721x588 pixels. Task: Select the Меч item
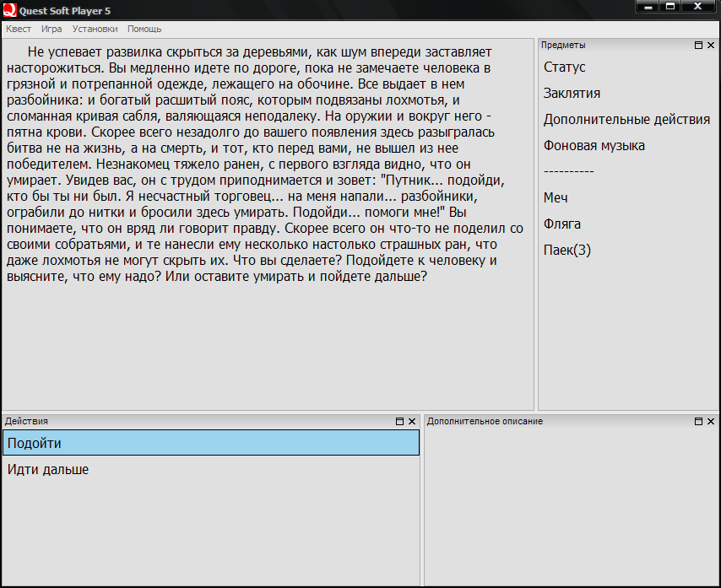pyautogui.click(x=556, y=198)
